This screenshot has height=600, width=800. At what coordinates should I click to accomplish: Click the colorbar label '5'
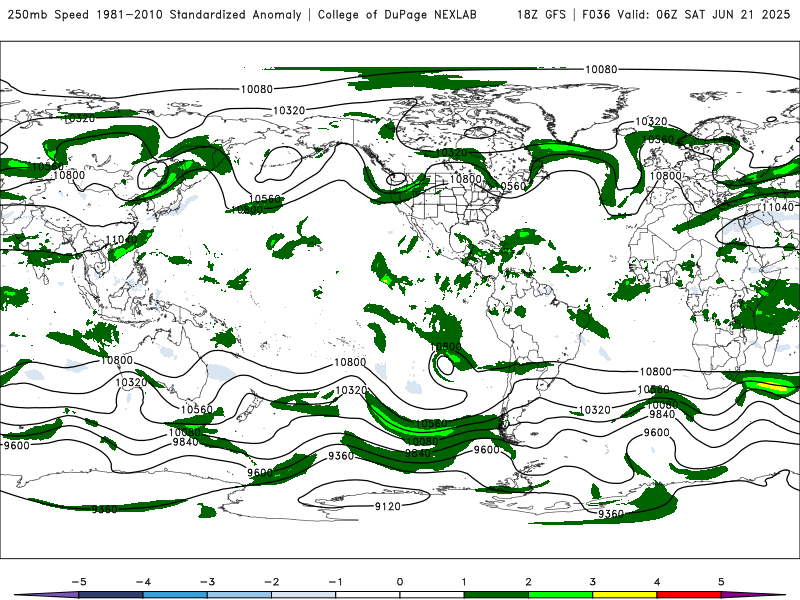point(721,582)
